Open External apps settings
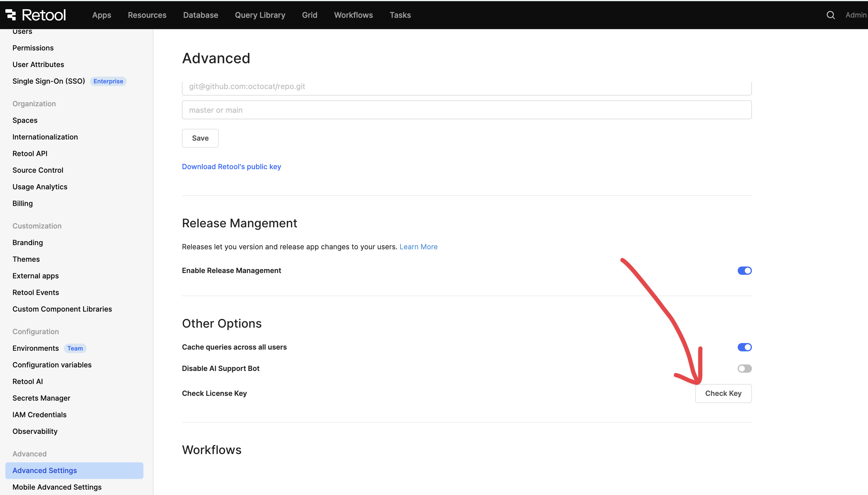The image size is (868, 495). coord(35,276)
